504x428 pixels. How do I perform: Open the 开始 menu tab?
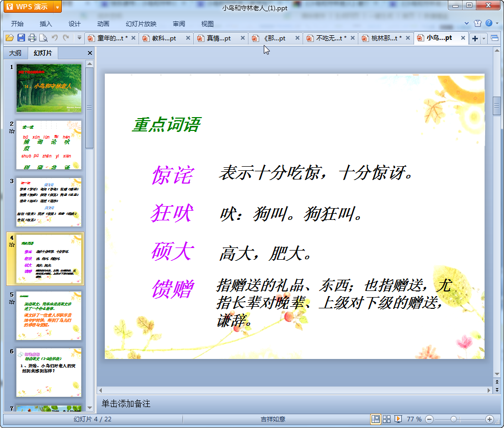click(x=17, y=24)
